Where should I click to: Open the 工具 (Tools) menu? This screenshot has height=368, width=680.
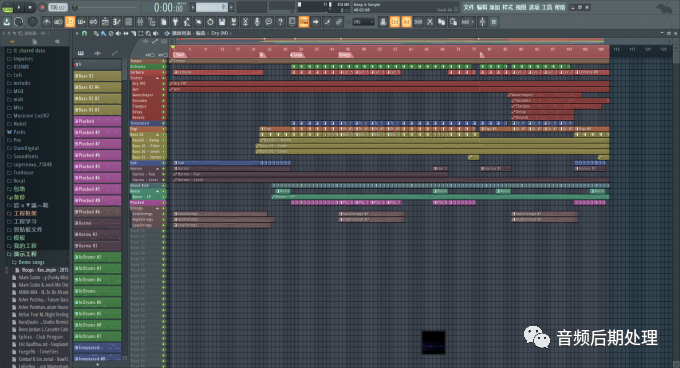tap(546, 7)
